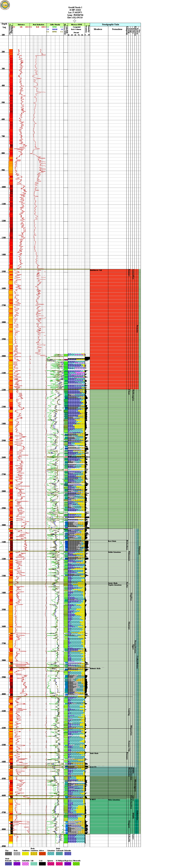Viewport: 183px width, 868px height.
Task: Pick the green Ultramafic legend swatch
Action: pyautogui.click(x=76, y=864)
